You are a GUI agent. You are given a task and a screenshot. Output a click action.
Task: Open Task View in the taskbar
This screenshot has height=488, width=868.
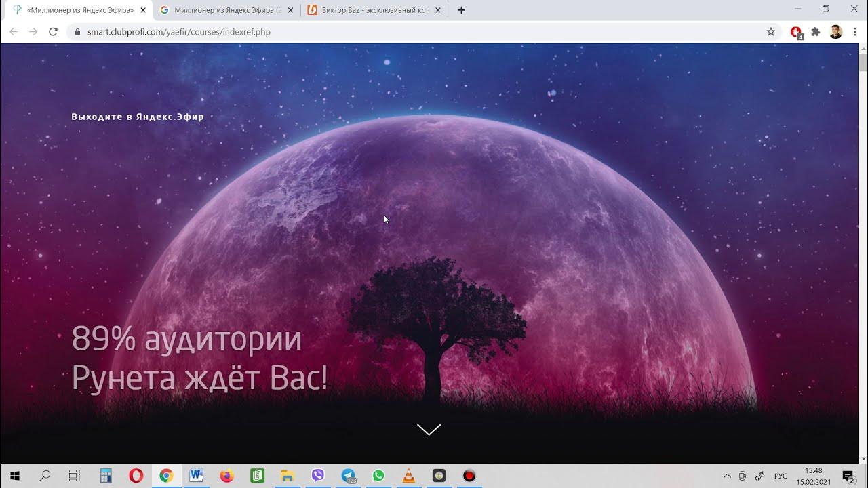pyautogui.click(x=75, y=476)
